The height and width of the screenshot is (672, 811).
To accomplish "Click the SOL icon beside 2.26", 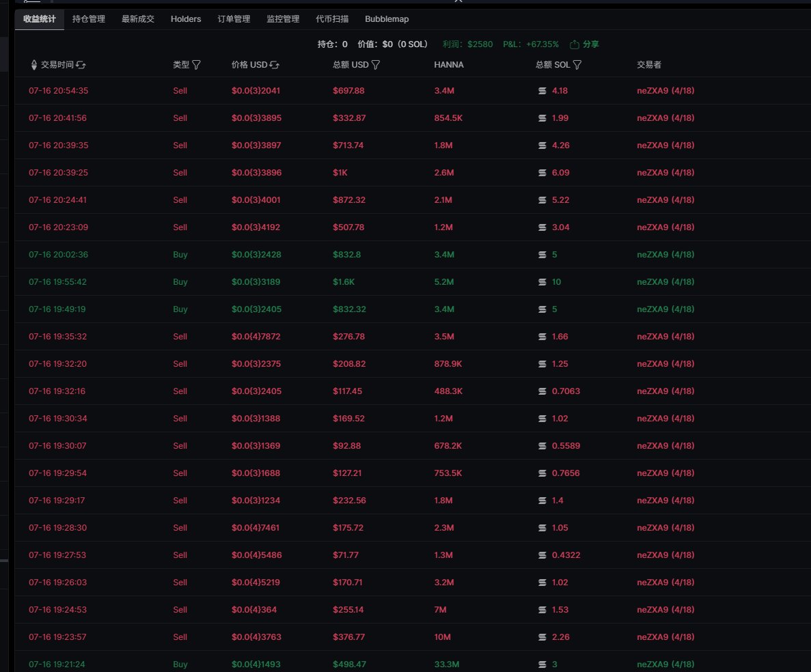I will (x=542, y=637).
